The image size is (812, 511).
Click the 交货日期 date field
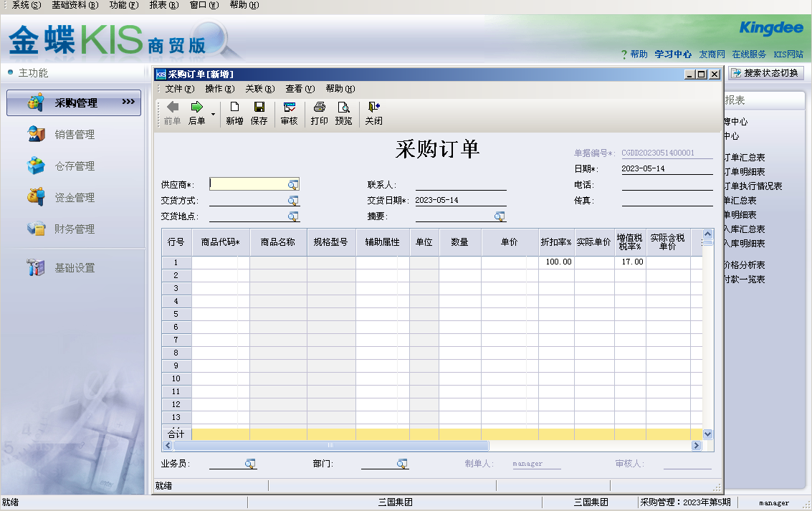[x=461, y=201]
